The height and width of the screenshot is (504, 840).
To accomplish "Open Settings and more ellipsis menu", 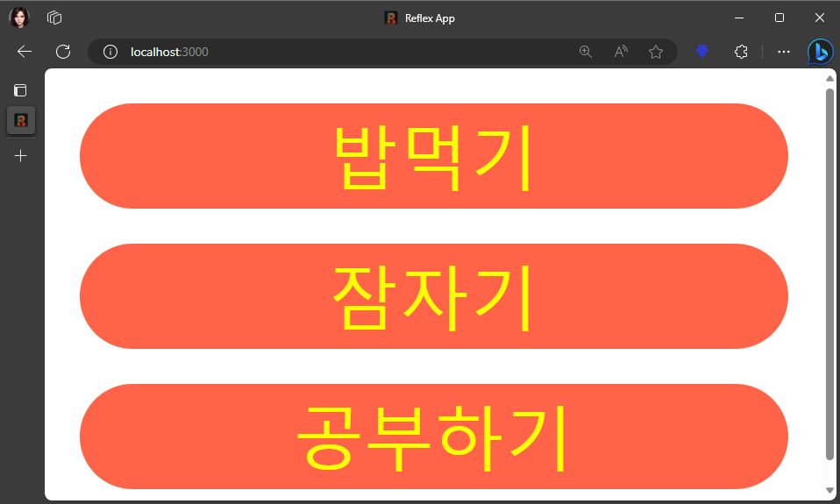I will click(784, 52).
